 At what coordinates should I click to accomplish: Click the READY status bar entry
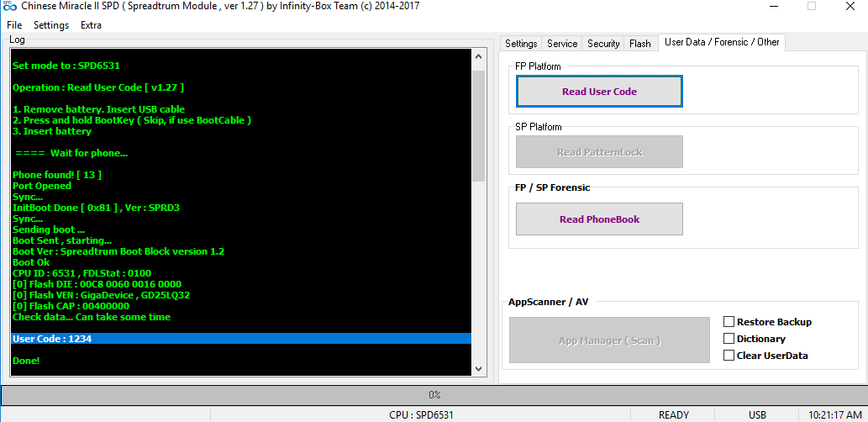pyautogui.click(x=674, y=414)
